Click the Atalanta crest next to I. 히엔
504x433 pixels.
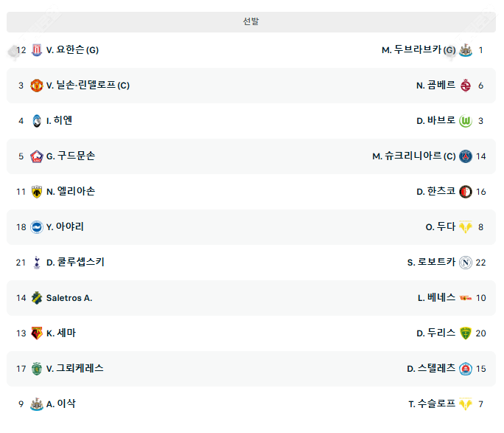[37, 121]
